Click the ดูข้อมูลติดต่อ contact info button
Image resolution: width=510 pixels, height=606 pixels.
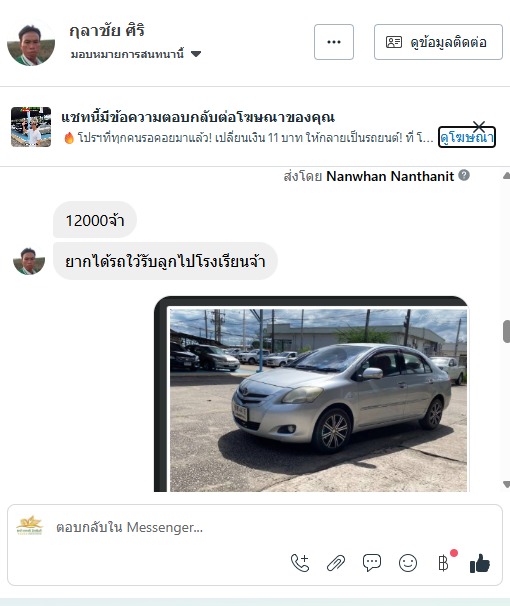tap(438, 42)
